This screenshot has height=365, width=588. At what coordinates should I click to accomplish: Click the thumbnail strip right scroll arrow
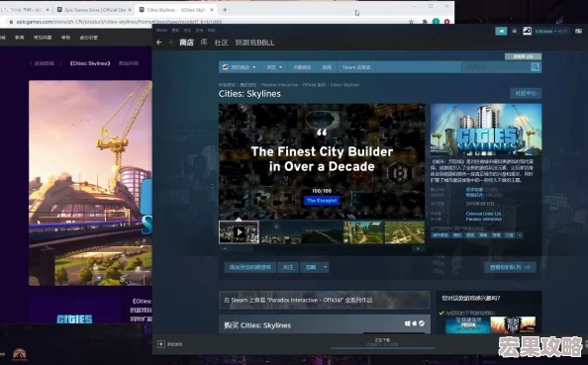[418, 248]
